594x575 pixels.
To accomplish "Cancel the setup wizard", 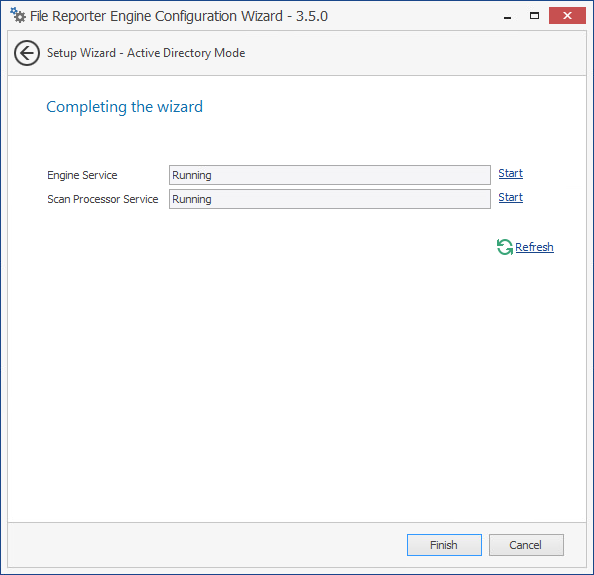I will (x=526, y=545).
